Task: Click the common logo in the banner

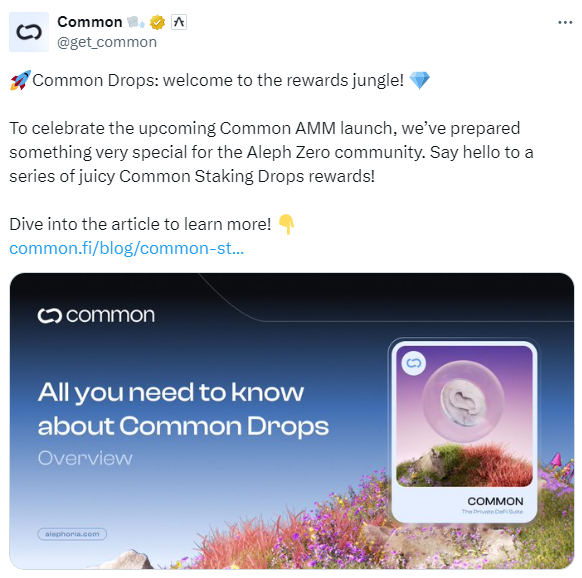Action: coord(96,316)
